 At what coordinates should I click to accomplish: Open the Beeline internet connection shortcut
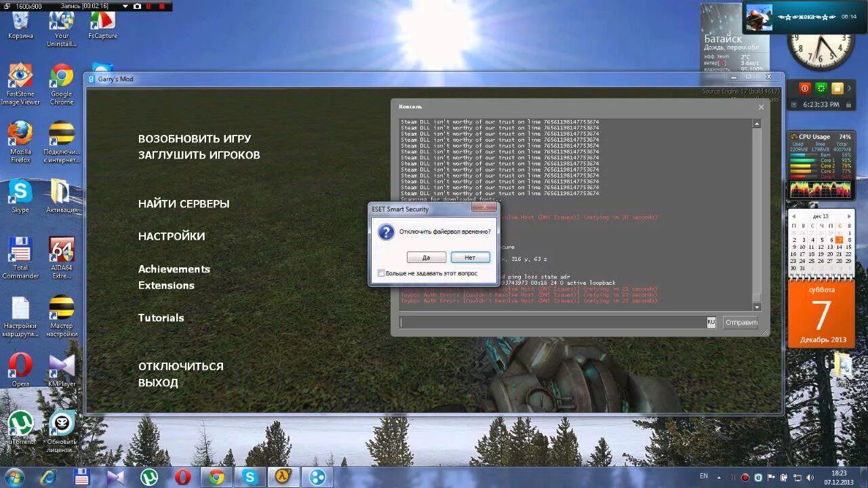[x=61, y=143]
